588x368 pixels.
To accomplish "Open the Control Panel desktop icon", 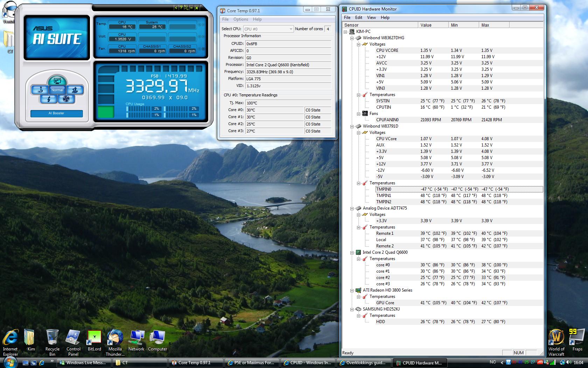I will click(73, 343).
